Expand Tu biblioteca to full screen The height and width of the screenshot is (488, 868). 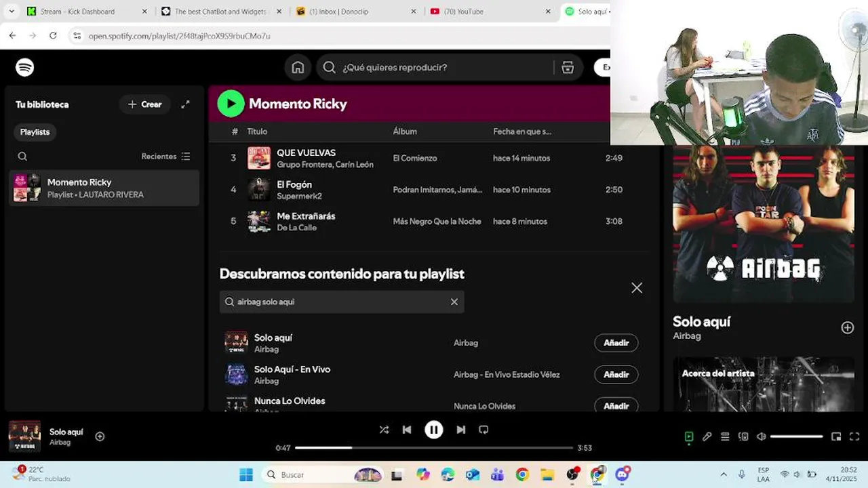(185, 104)
